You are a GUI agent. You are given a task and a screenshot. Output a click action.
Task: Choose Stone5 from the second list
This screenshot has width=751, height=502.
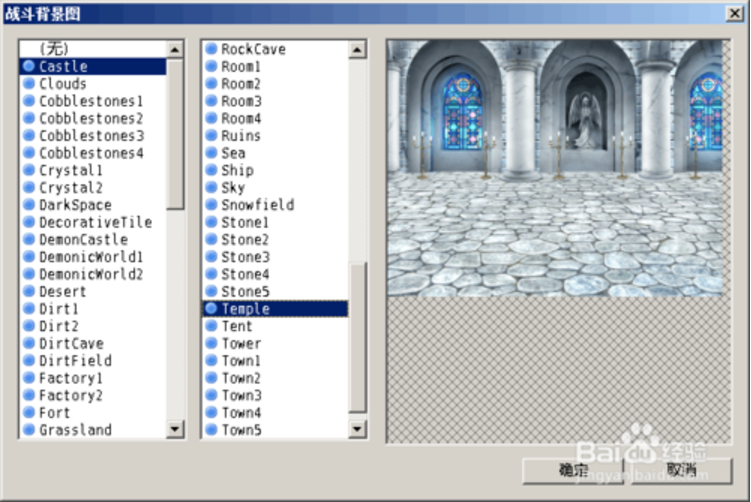pyautogui.click(x=244, y=292)
